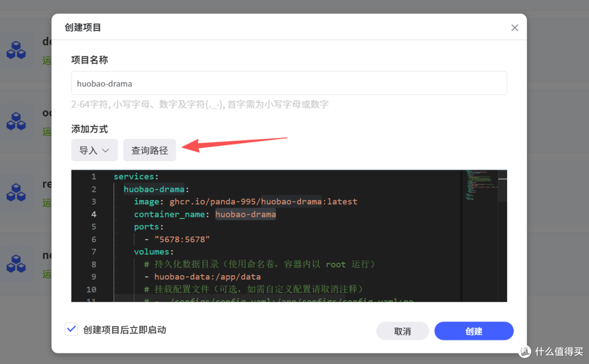Close the 创建项目 dialog
The image size is (589, 364).
515,28
